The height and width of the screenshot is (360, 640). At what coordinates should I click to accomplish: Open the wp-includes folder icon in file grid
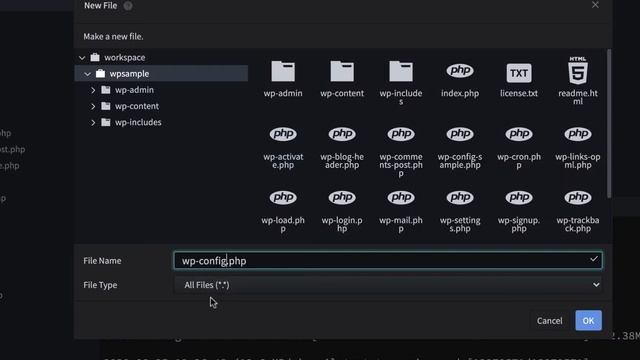(401, 71)
